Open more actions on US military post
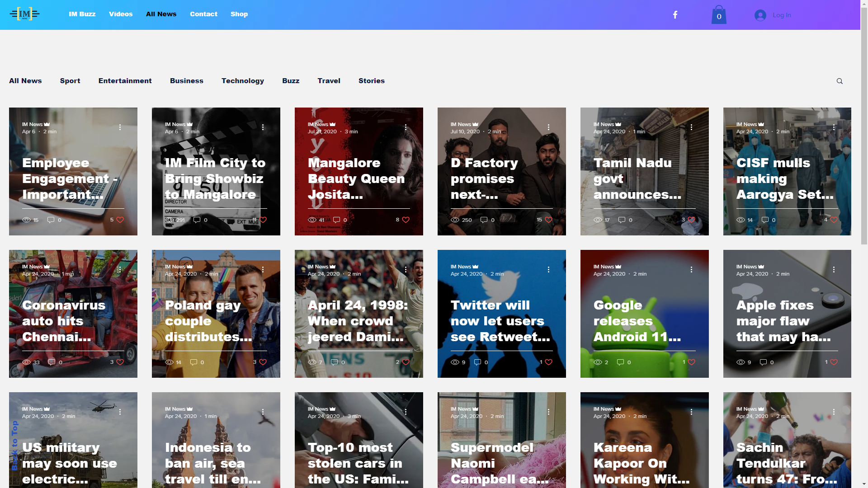Viewport: 868px width, 488px height. point(120,412)
